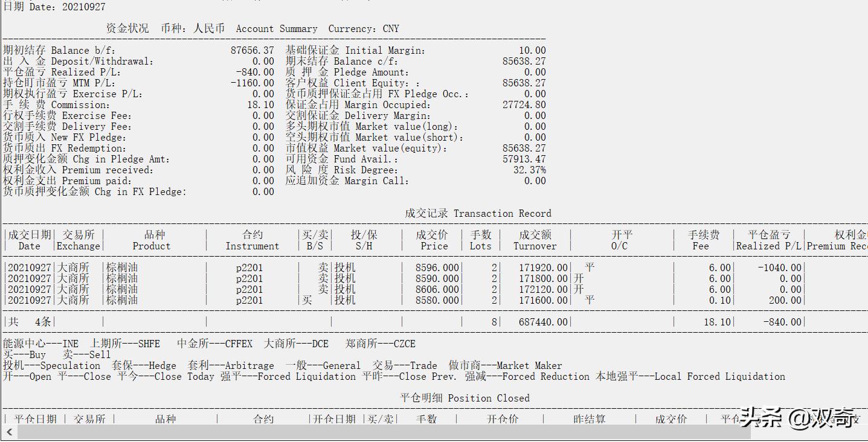Select the realized P/L cell -1040.00

pos(781,267)
